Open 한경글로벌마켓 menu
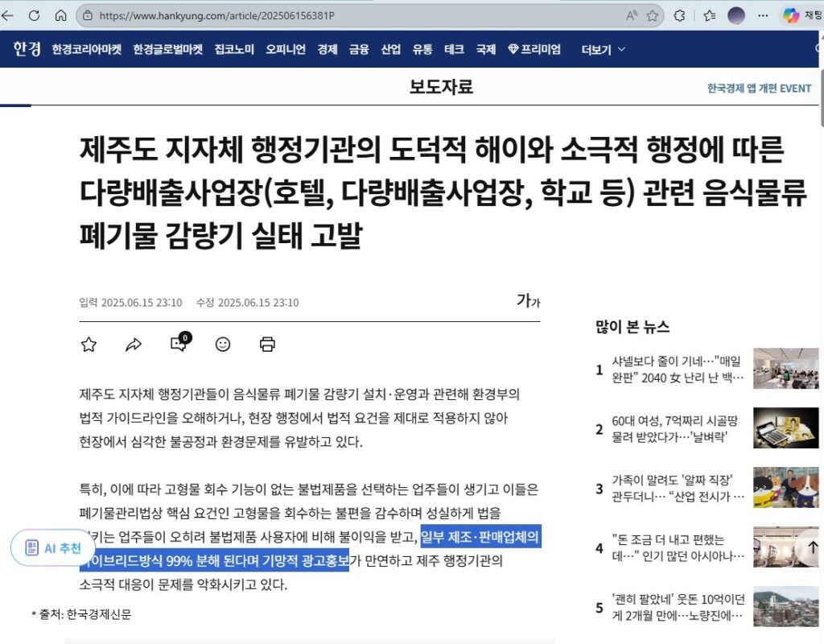This screenshot has width=824, height=644. click(167, 49)
